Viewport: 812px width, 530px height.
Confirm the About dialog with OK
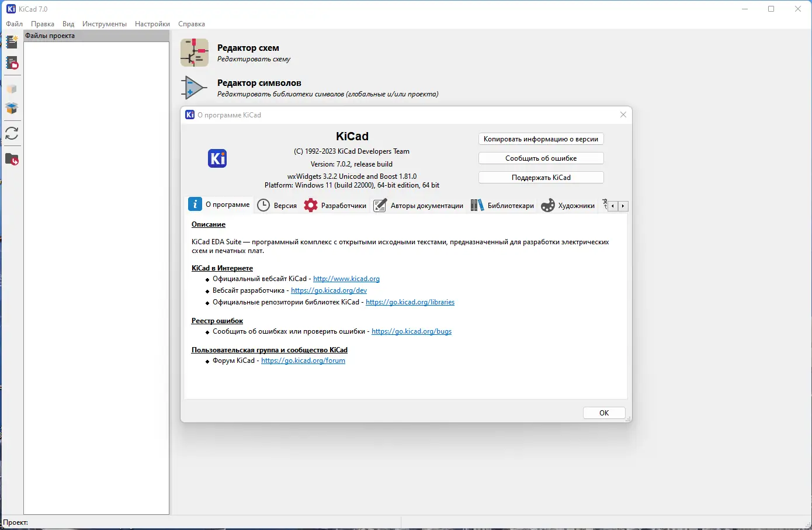[604, 413]
